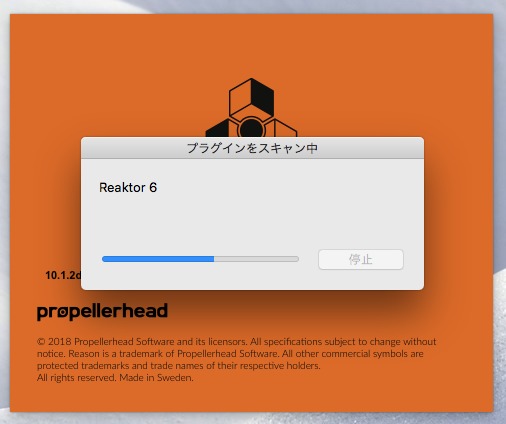Image resolution: width=506 pixels, height=424 pixels.
Task: Click the © 2018 Propellerhead Software copyright line
Action: pyautogui.click(x=236, y=342)
